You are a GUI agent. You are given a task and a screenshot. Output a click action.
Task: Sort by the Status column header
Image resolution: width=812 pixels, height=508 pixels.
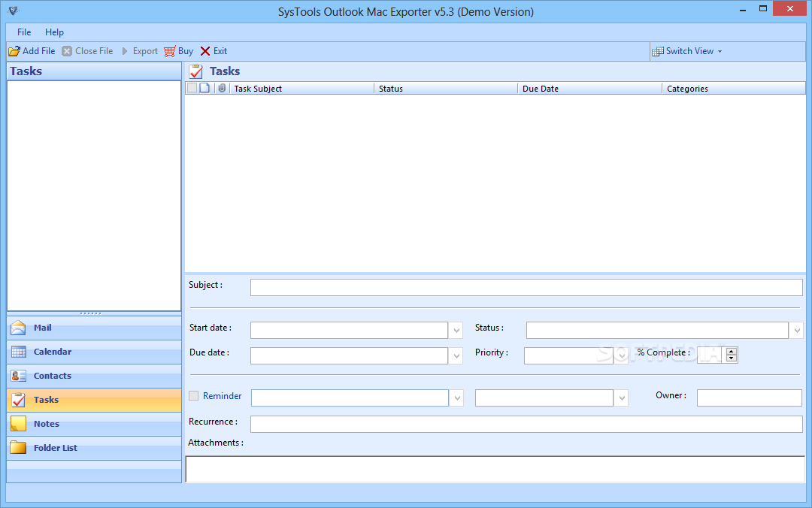click(446, 89)
